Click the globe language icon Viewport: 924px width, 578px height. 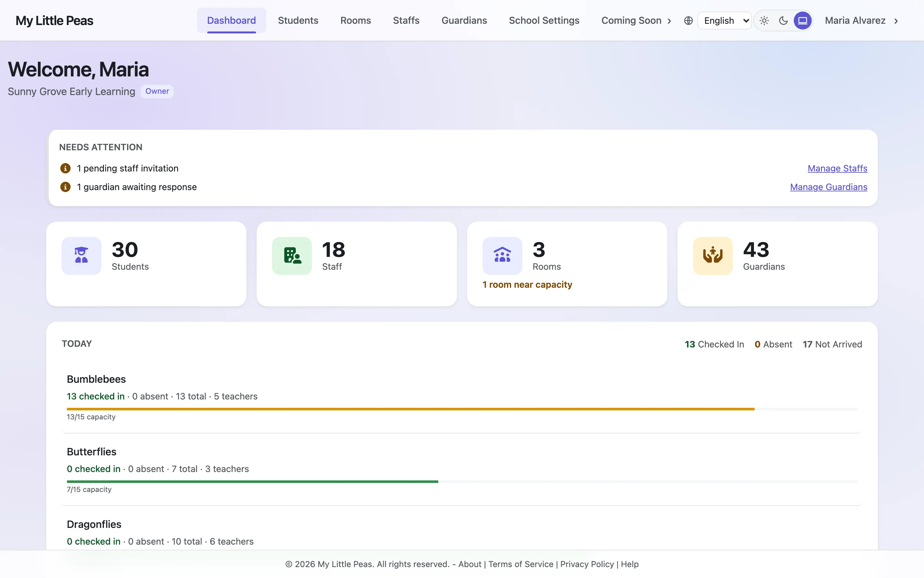point(688,21)
